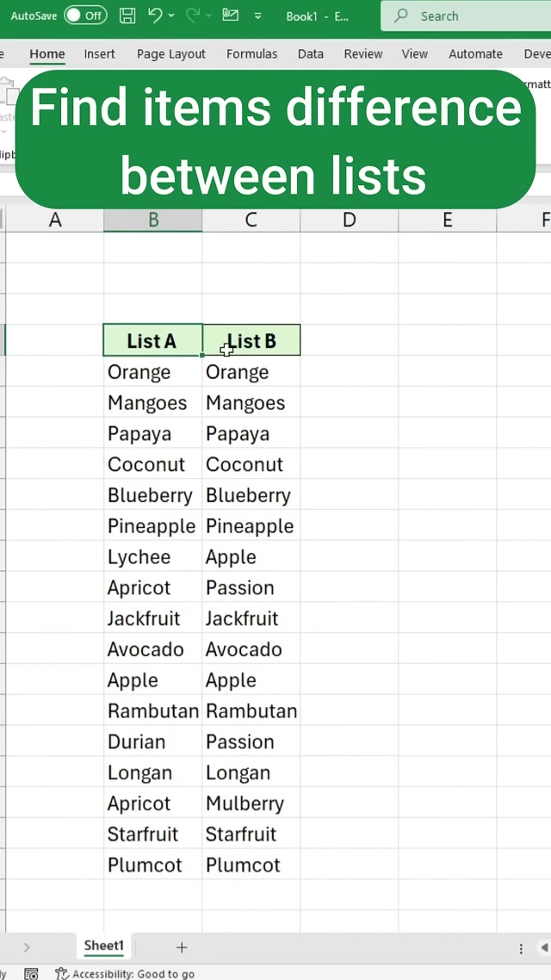The height and width of the screenshot is (980, 551).
Task: Click Accessibility: Good to go status
Action: (125, 974)
